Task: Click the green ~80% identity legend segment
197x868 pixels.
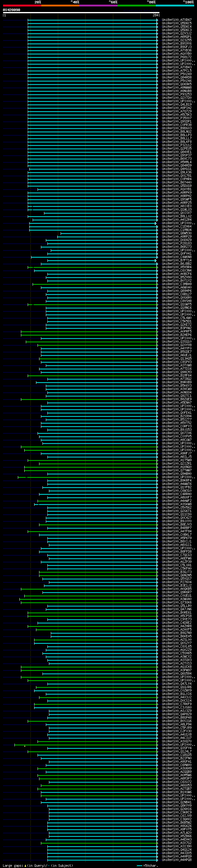Action: pyautogui.click(x=137, y=6)
